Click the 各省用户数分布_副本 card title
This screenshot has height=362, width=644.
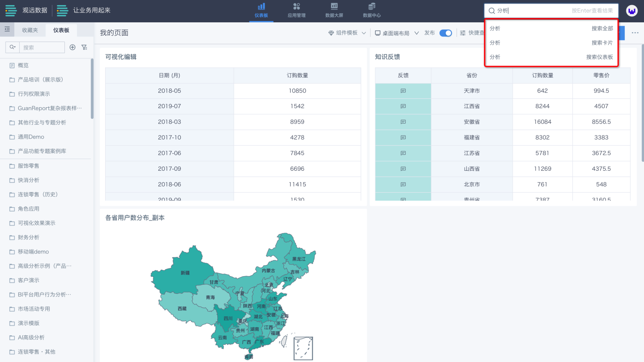135,218
